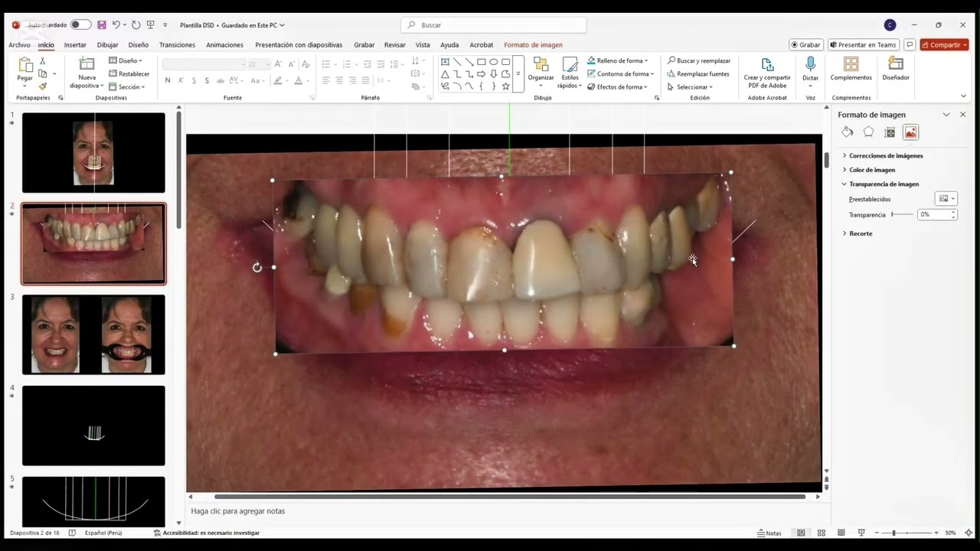The width and height of the screenshot is (980, 551).
Task: Open slide Diseño layout dropdown
Action: [x=126, y=60]
